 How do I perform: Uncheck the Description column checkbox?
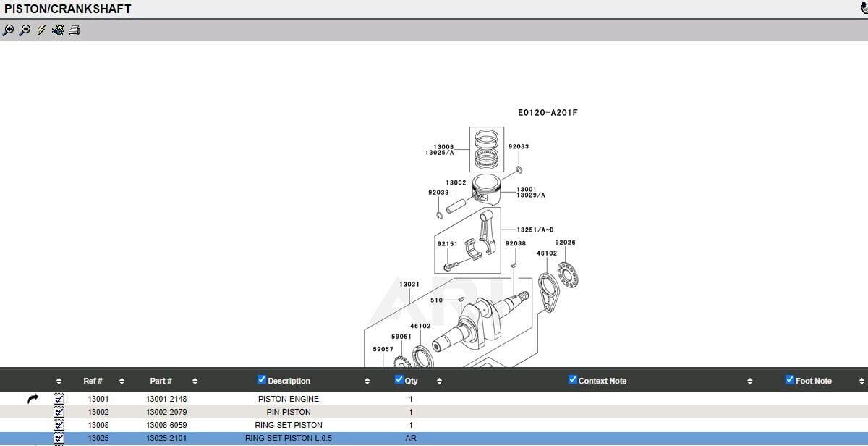[x=262, y=380]
